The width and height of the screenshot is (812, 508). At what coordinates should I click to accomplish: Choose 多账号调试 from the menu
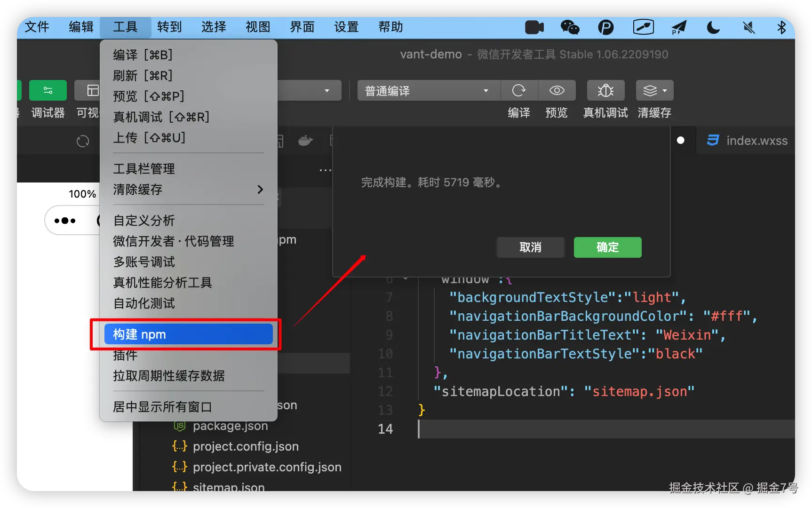point(188,262)
